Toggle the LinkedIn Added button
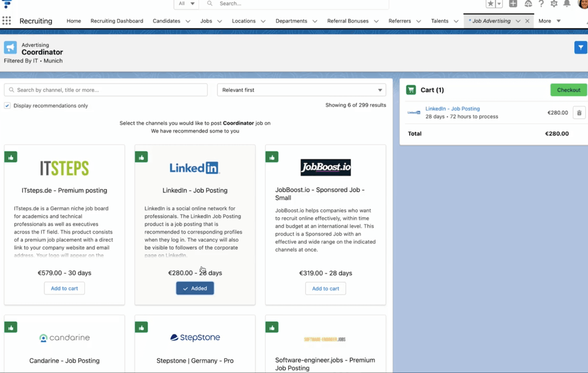The image size is (588, 373). (x=195, y=288)
